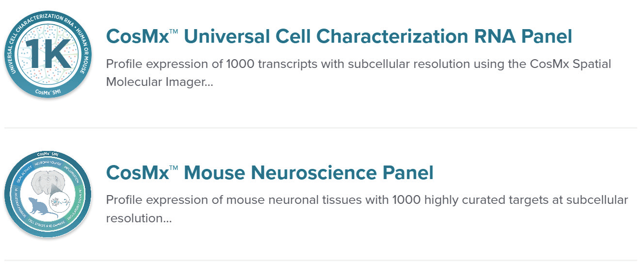
Task: Click the mouse silhouette in the neuroscience badge
Action: tap(42, 208)
